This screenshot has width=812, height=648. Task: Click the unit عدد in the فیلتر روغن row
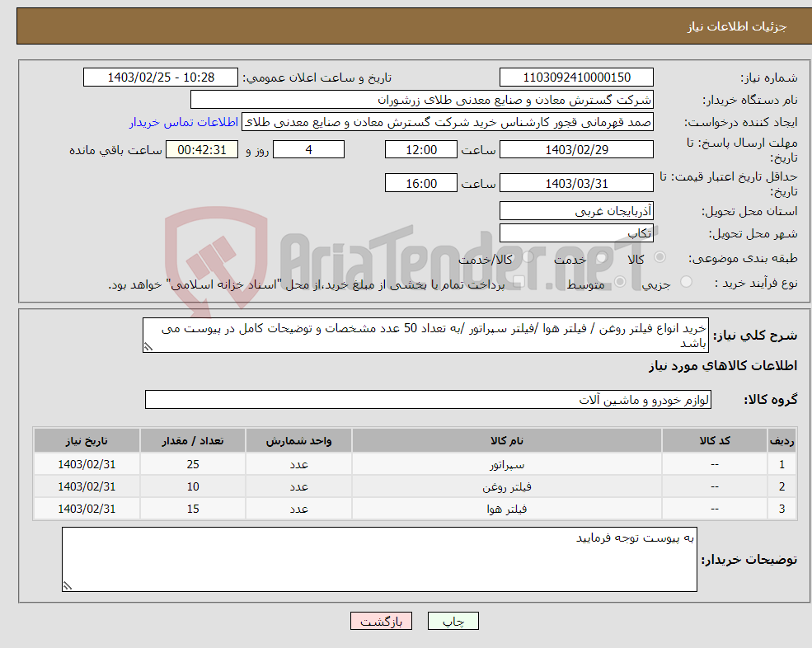pos(298,486)
